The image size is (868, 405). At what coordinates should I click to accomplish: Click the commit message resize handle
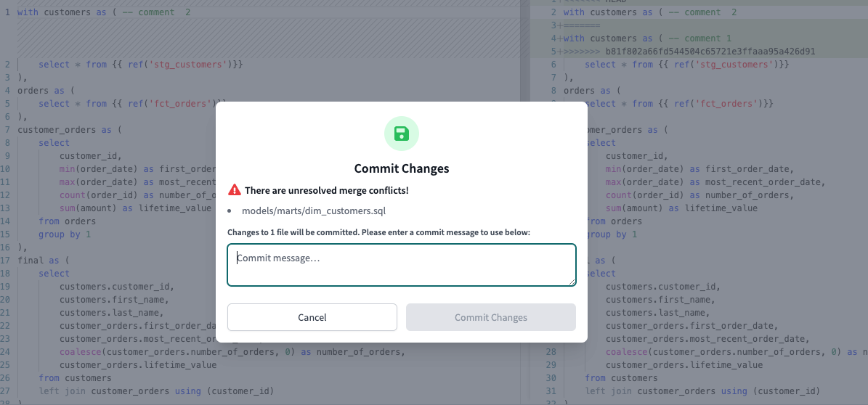point(572,282)
